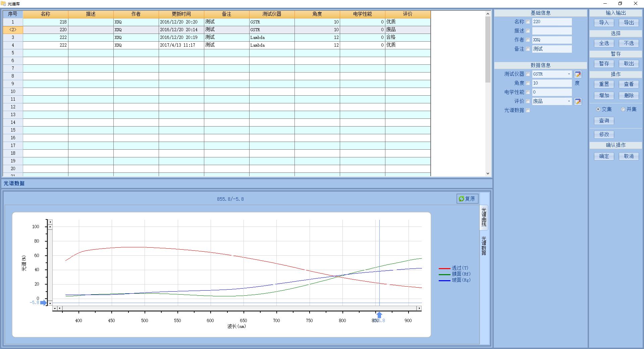Click the 取消 cancel button
Viewport: 644px width, 349px height.
pyautogui.click(x=629, y=156)
